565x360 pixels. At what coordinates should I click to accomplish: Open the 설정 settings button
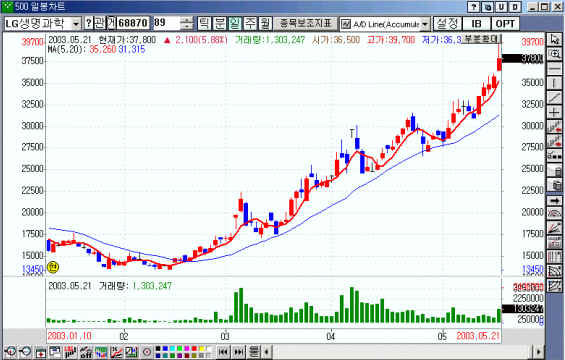(x=447, y=23)
